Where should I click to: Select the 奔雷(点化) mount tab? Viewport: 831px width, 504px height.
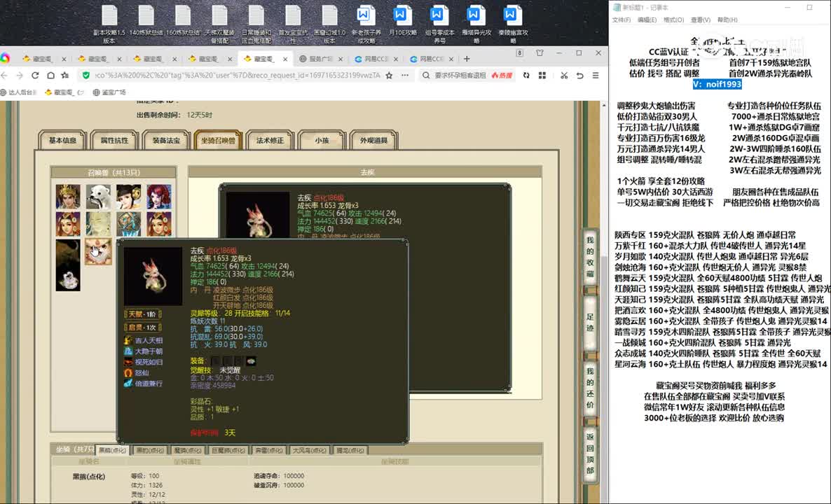click(269, 451)
